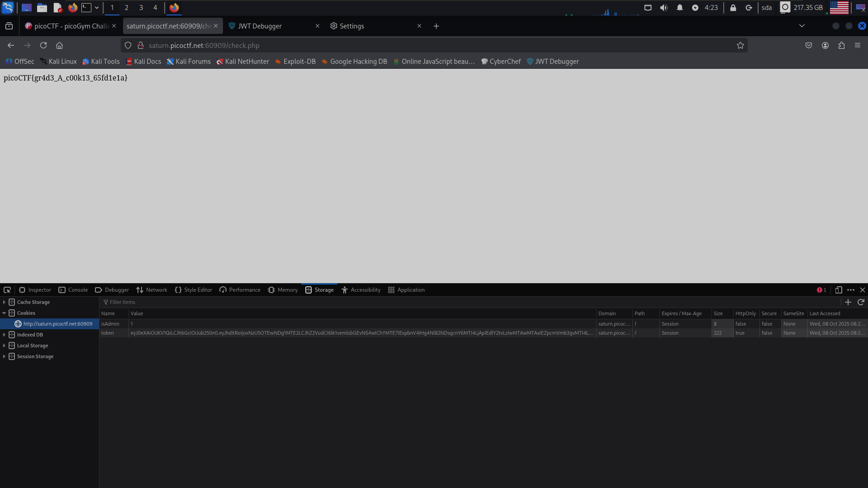The height and width of the screenshot is (488, 868).
Task: Click the add new cookie plus icon
Action: [x=848, y=302]
